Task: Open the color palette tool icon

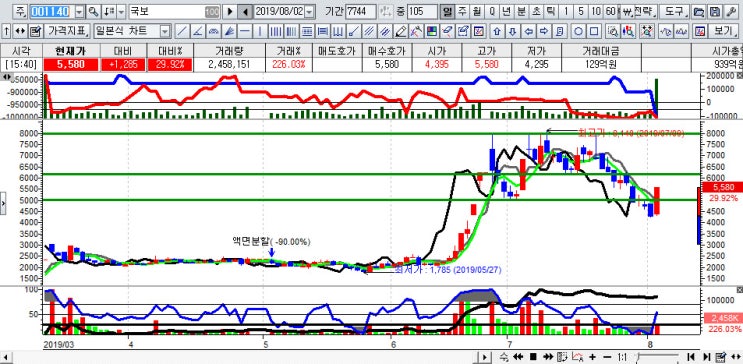Action: 432,32
